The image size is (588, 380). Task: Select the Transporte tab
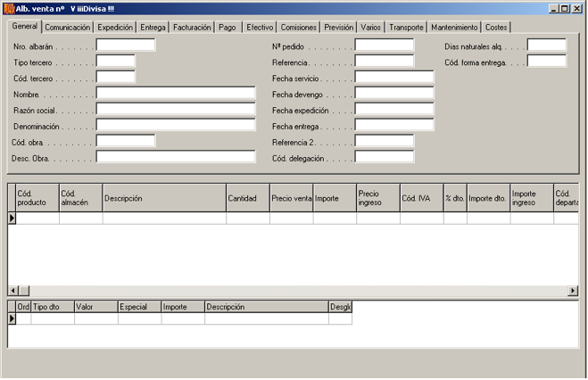[x=406, y=28]
